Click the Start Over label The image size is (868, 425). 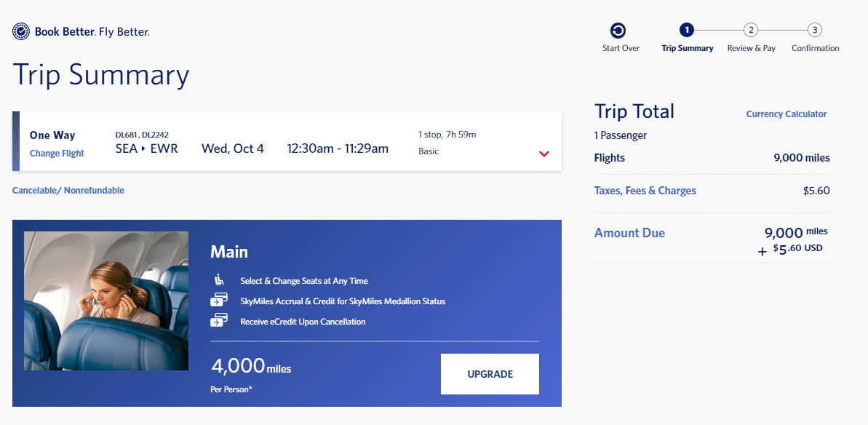click(621, 48)
